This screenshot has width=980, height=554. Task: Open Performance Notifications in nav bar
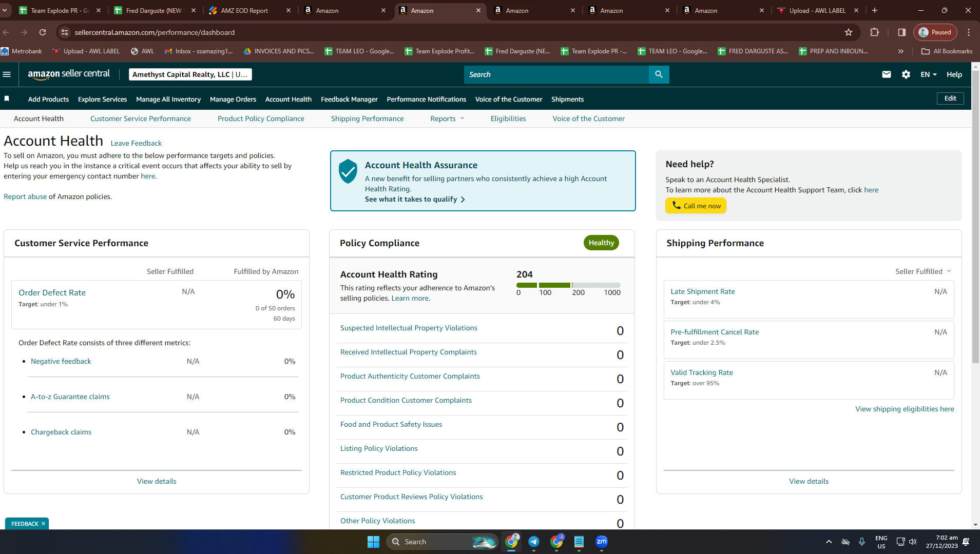point(426,99)
